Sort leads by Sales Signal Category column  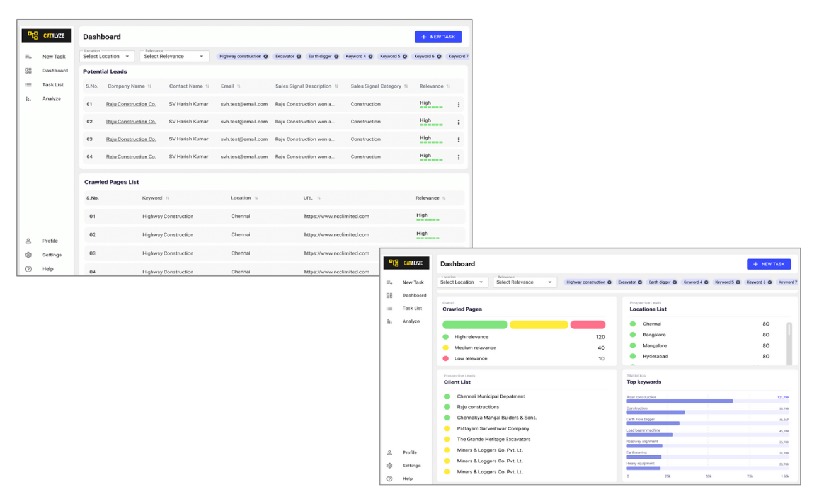(x=406, y=86)
